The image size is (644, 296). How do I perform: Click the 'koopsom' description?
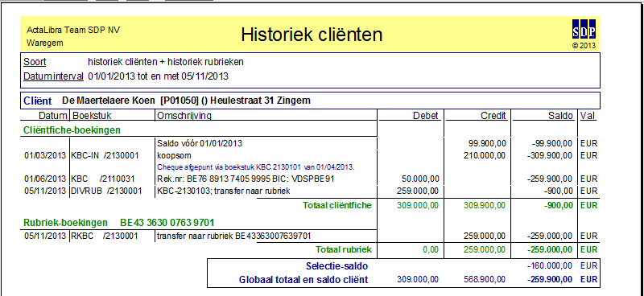click(174, 156)
